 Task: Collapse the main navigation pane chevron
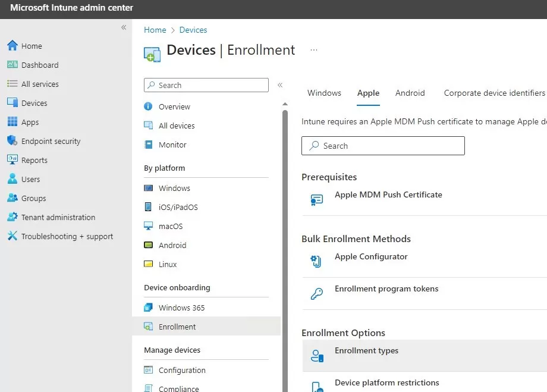pos(124,27)
